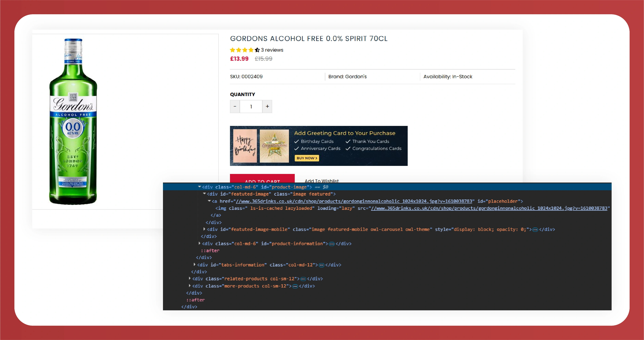644x340 pixels.
Task: Click the Gordon's bottle product image
Action: tap(73, 122)
